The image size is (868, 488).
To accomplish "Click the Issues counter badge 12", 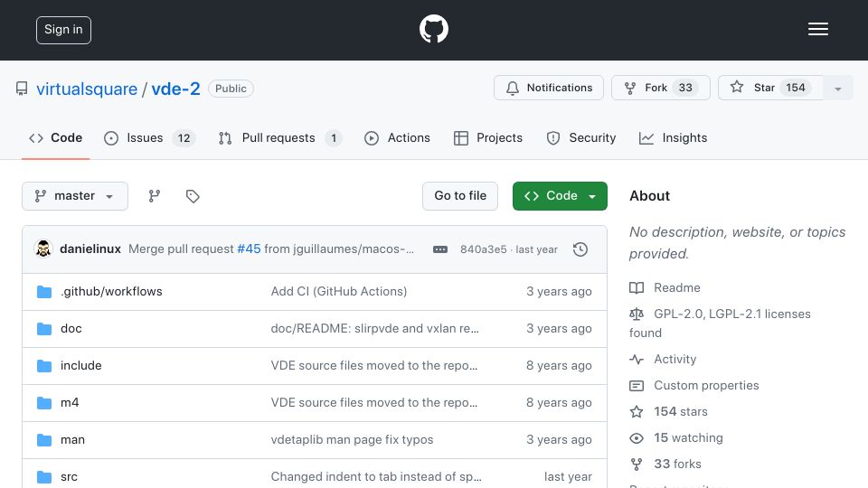I will click(184, 137).
